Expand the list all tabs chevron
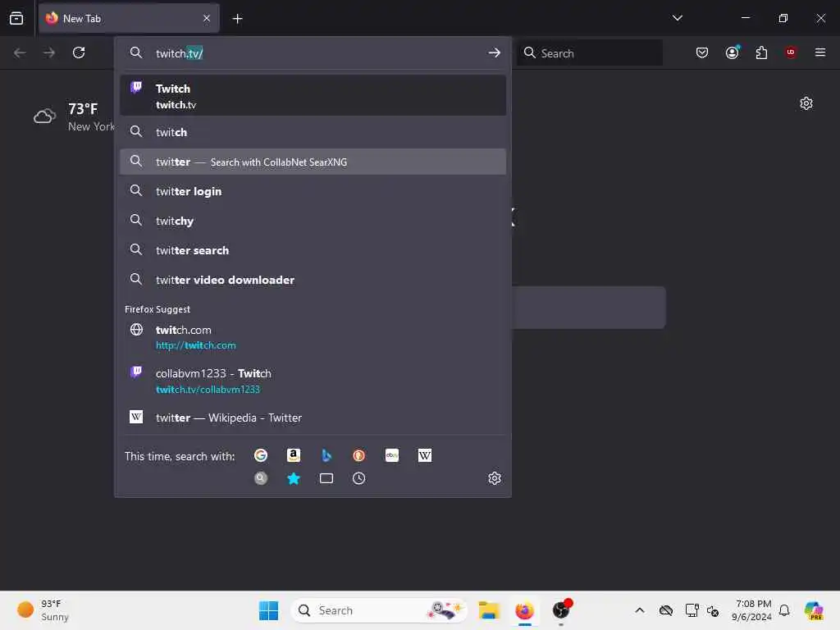Viewport: 840px width, 630px height. pyautogui.click(x=677, y=18)
